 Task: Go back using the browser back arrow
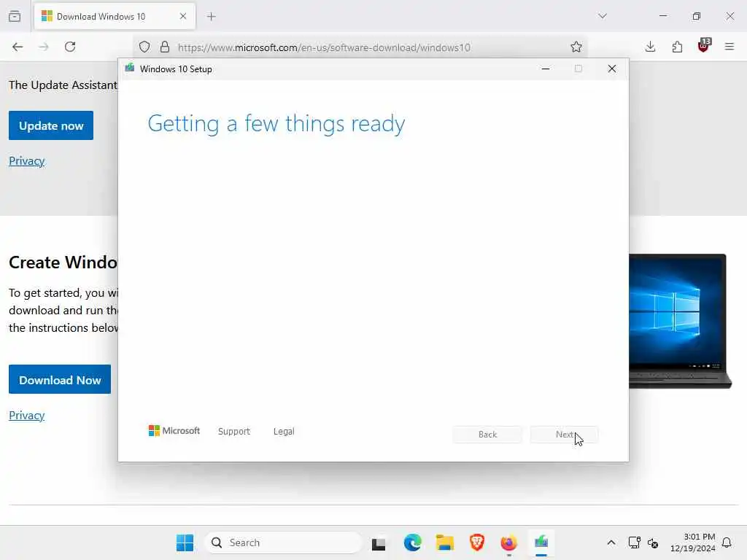tap(18, 47)
